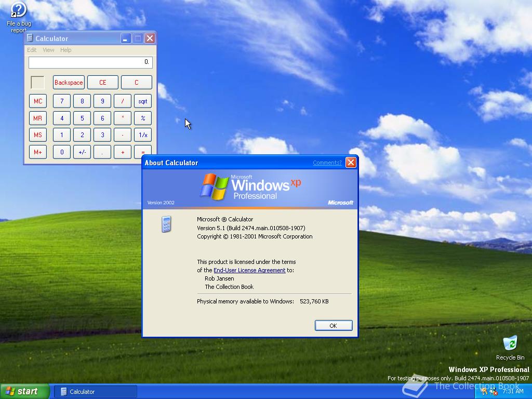Click OK in the About Calculator dialog
Image resolution: width=532 pixels, height=399 pixels.
(333, 325)
